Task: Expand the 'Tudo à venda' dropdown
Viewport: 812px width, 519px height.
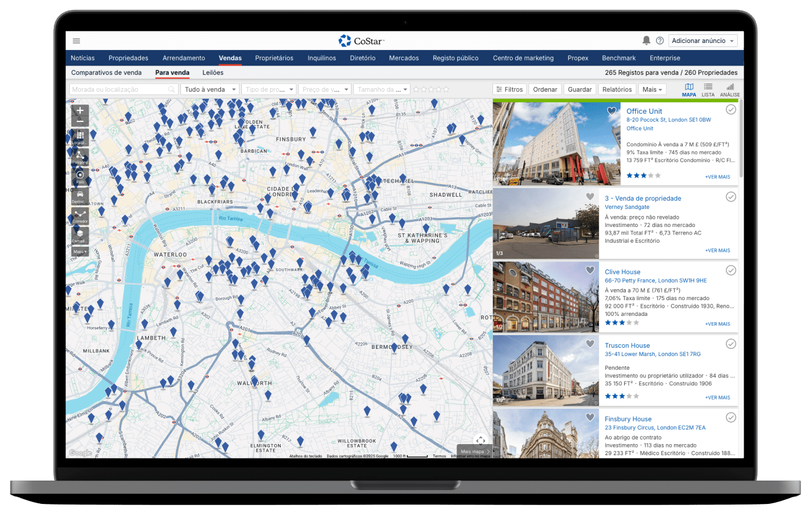Action: [210, 89]
